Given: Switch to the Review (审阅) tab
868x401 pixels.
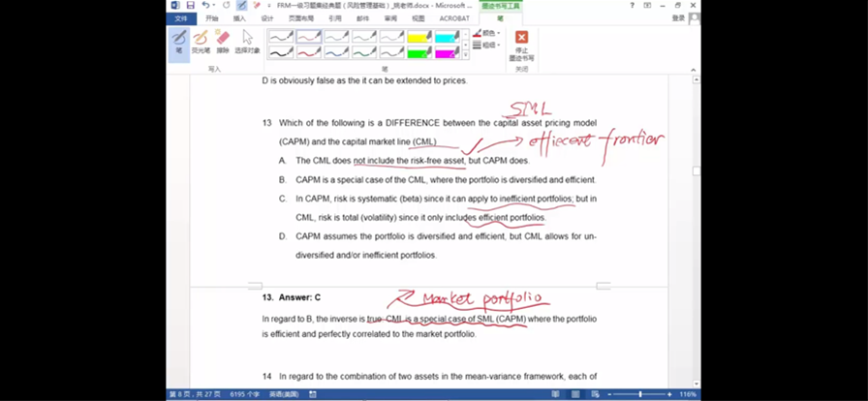Looking at the screenshot, I should pos(390,18).
